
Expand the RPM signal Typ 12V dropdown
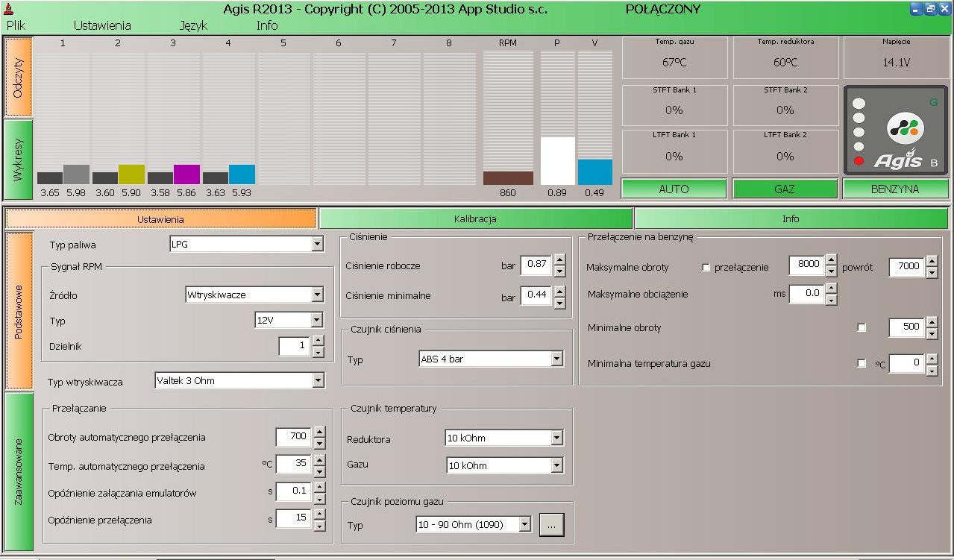click(x=317, y=320)
